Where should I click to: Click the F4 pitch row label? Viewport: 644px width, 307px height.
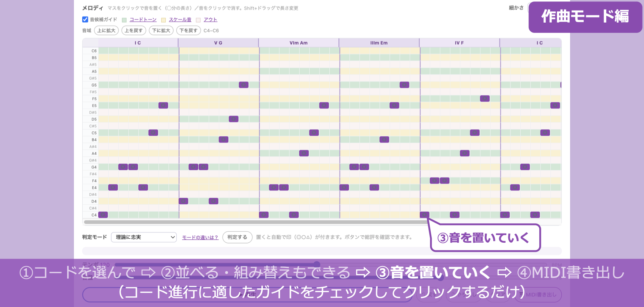point(94,181)
